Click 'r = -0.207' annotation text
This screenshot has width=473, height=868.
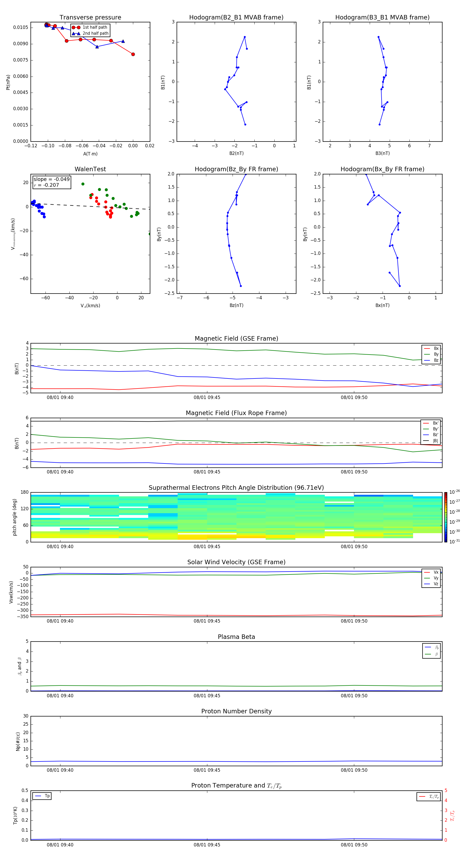click(47, 185)
